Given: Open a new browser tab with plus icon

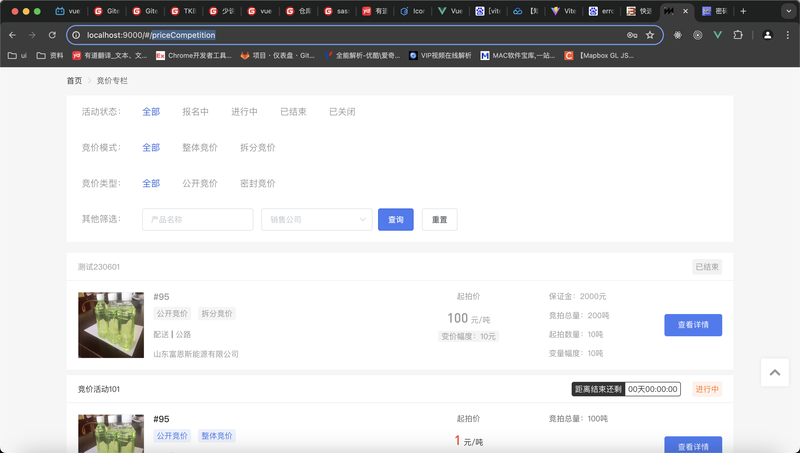Looking at the screenshot, I should (743, 11).
